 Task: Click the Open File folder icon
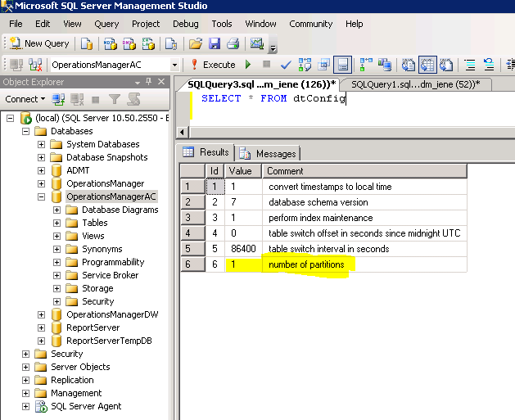[195, 43]
